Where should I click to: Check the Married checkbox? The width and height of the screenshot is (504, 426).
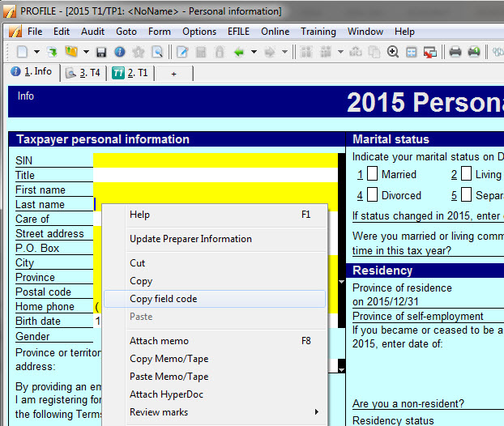tap(372, 174)
